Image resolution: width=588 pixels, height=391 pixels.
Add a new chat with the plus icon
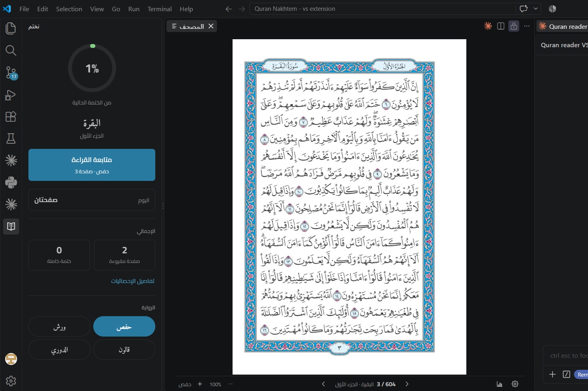coord(552,374)
